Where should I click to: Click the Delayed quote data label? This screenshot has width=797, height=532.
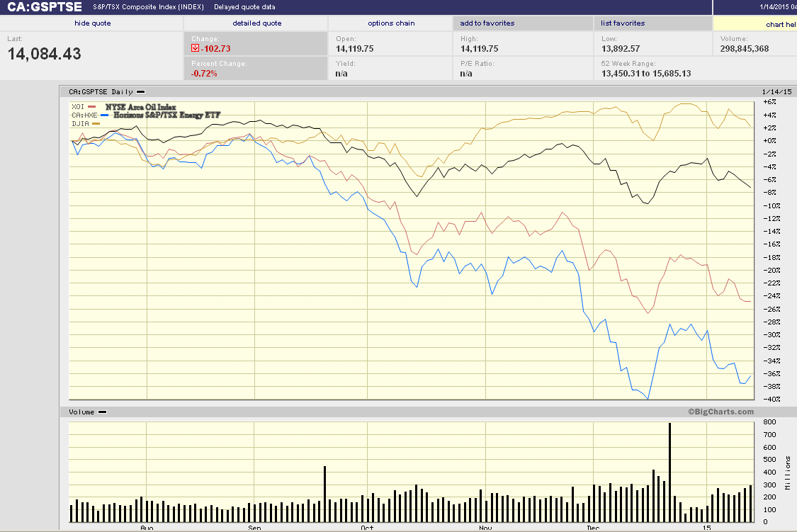[x=244, y=7]
